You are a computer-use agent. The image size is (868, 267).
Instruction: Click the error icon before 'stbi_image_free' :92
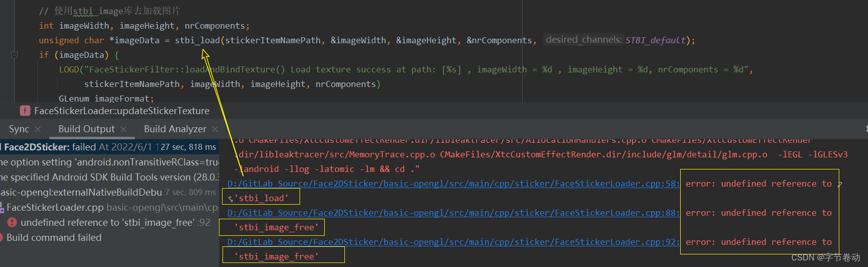point(12,222)
